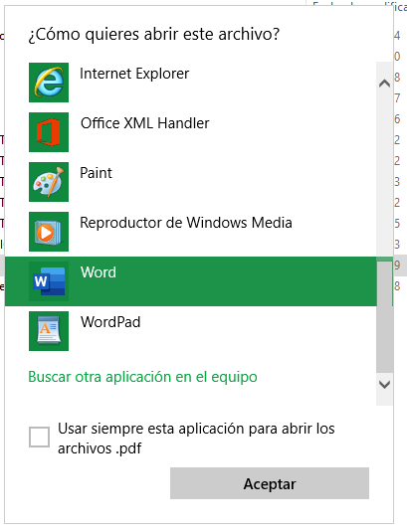407x532 pixels.
Task: Pick the Paint palette icon
Action: (x=49, y=182)
